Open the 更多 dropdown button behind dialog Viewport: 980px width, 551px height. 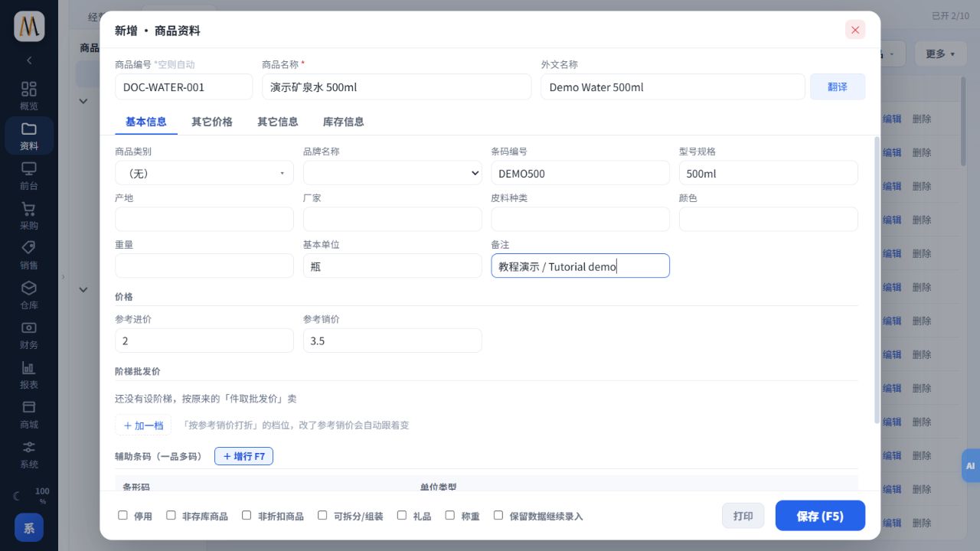(939, 54)
